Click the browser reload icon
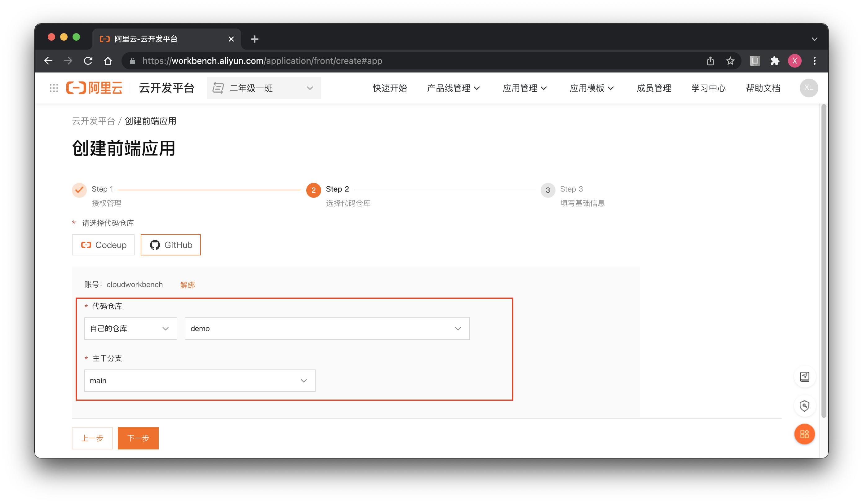This screenshot has width=863, height=504. [x=88, y=61]
